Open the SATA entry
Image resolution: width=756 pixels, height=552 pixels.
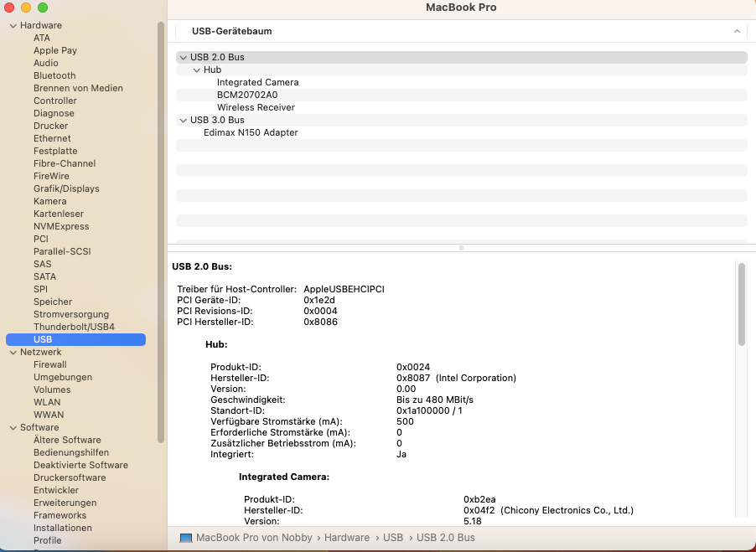(x=44, y=276)
